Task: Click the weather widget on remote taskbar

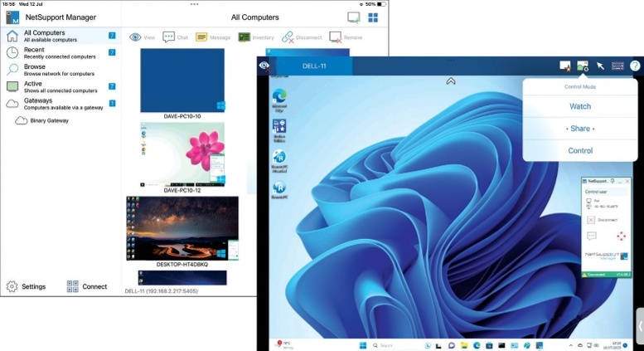Action: coord(285,345)
